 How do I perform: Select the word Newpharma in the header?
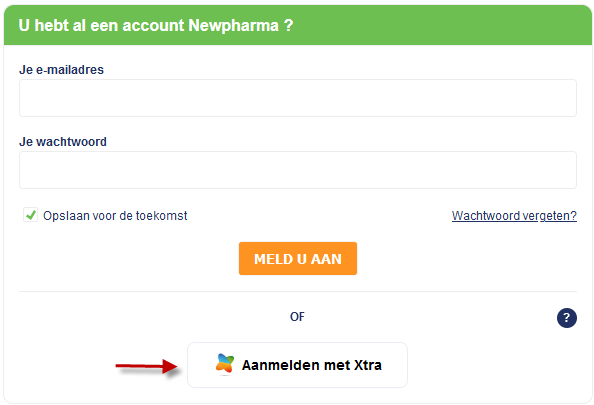point(233,25)
